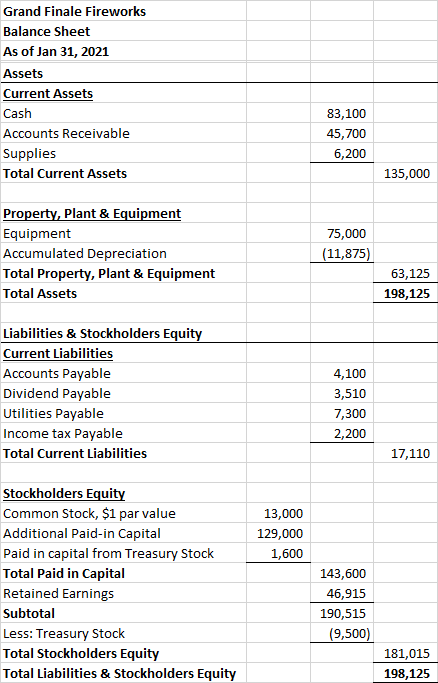Image resolution: width=438 pixels, height=683 pixels.
Task: Select the value 181,015
Action: (407, 654)
